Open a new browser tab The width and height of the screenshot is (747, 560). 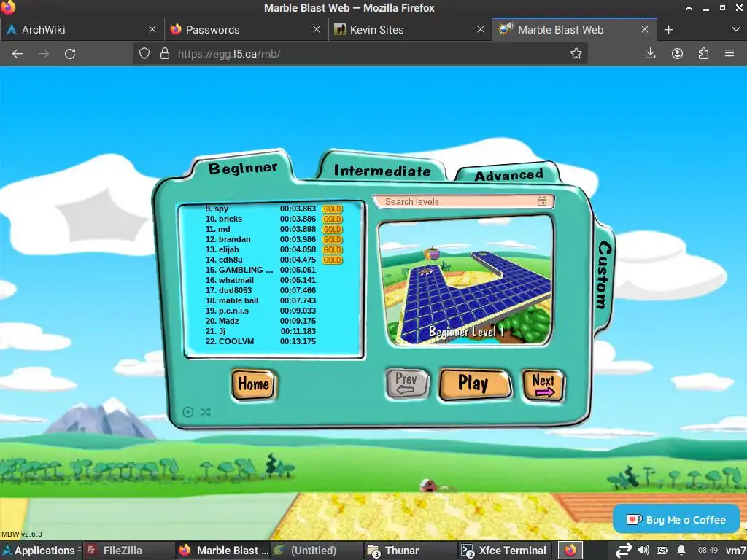[x=668, y=29]
